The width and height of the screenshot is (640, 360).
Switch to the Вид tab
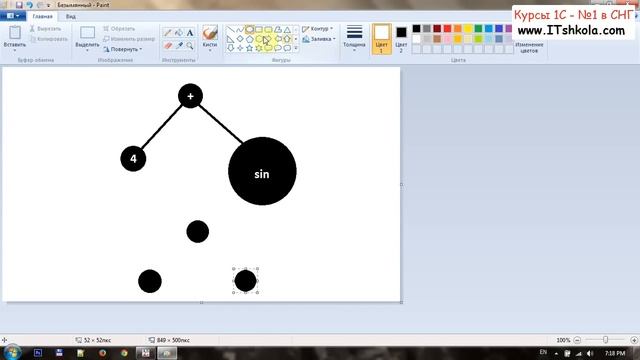click(71, 16)
